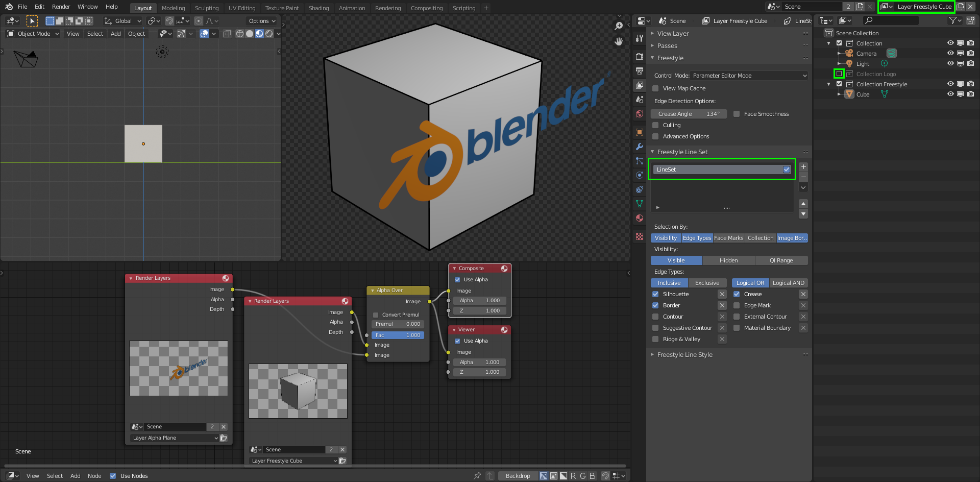Enable the Contour edge type
The height and width of the screenshot is (482, 980).
click(x=655, y=317)
